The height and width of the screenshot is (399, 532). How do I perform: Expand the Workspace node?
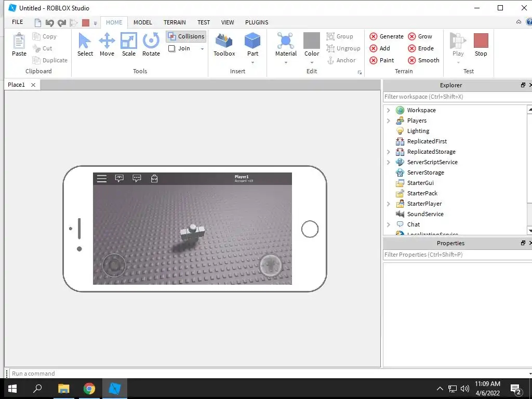(389, 110)
